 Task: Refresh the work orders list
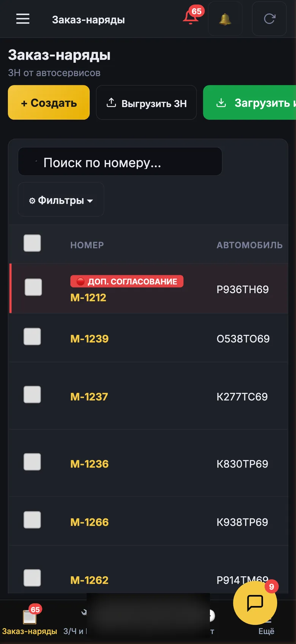[x=269, y=19]
